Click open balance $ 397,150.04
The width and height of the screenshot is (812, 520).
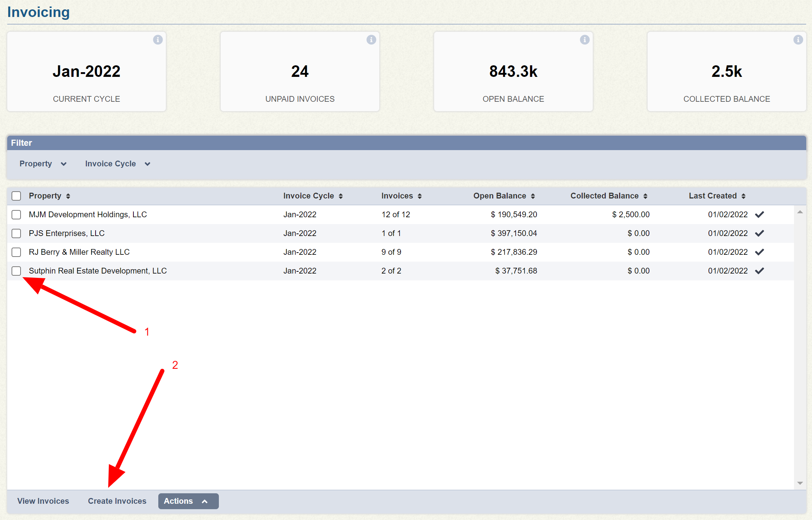(x=514, y=233)
